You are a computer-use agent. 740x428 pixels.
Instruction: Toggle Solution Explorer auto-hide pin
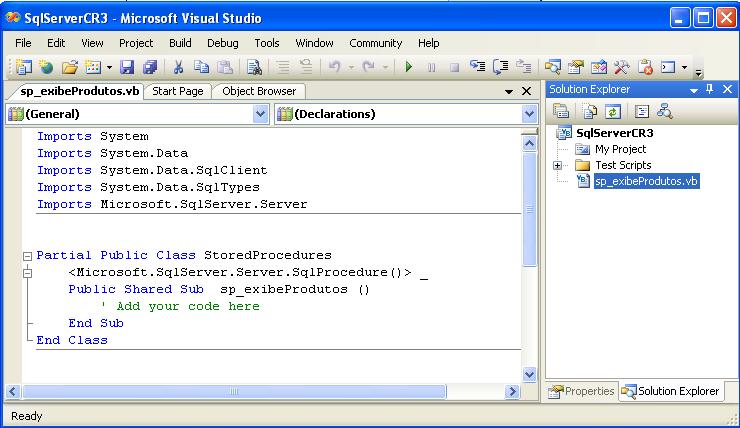[x=710, y=89]
